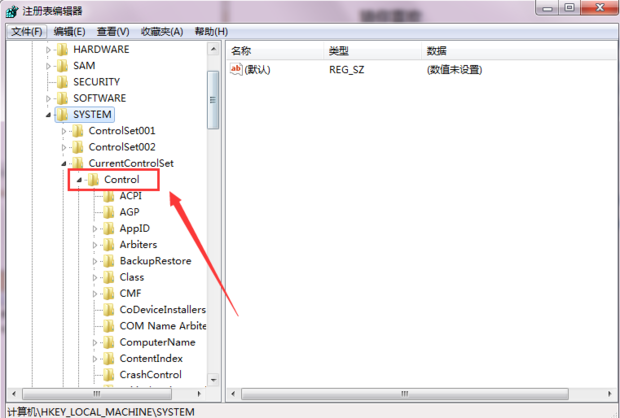This screenshot has width=620, height=418.
Task: Collapse the SYSTEM key
Action: point(48,115)
